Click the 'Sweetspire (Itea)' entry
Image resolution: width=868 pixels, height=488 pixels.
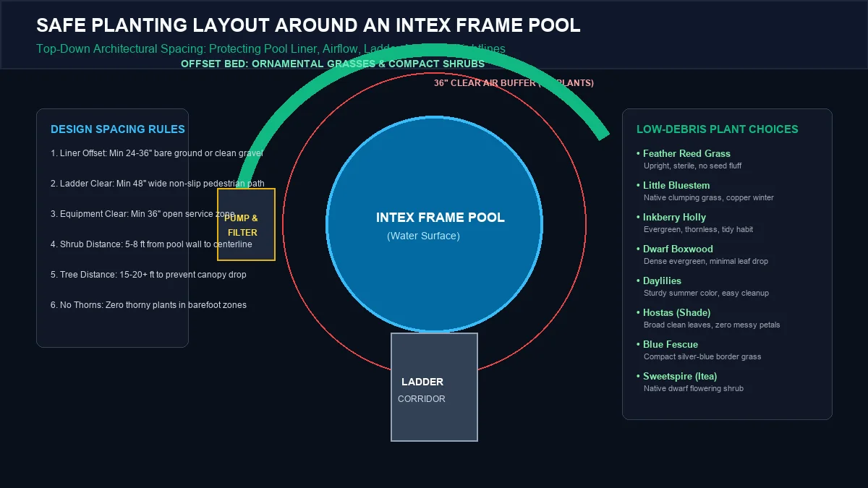pyautogui.click(x=676, y=376)
